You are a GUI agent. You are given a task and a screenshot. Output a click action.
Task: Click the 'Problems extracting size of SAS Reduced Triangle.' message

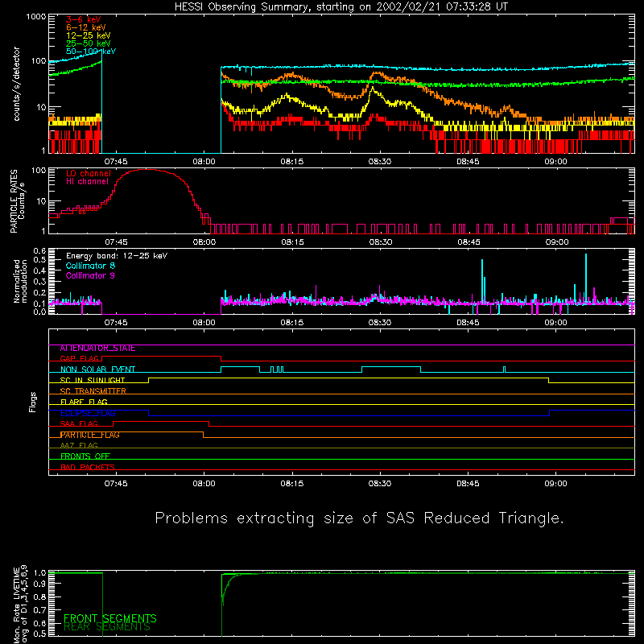tap(359, 518)
